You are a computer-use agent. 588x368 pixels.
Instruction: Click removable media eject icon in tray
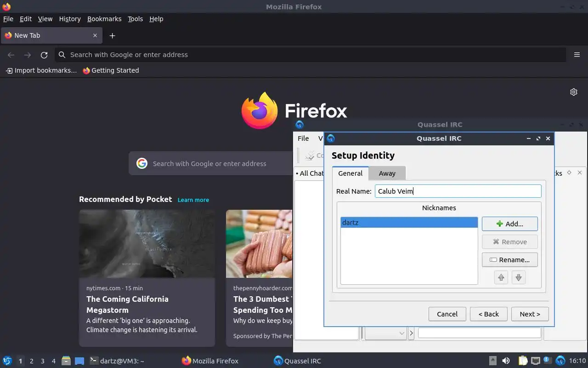pyautogui.click(x=492, y=361)
